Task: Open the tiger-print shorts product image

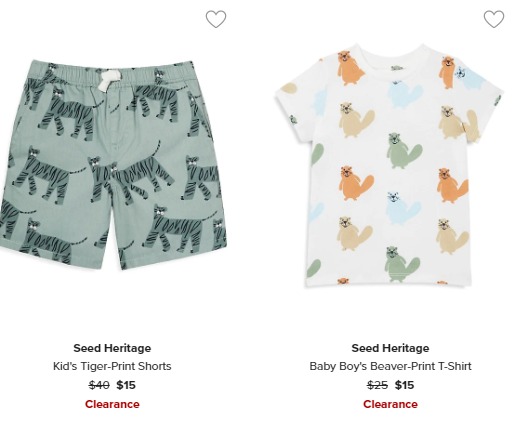Action: pyautogui.click(x=113, y=165)
